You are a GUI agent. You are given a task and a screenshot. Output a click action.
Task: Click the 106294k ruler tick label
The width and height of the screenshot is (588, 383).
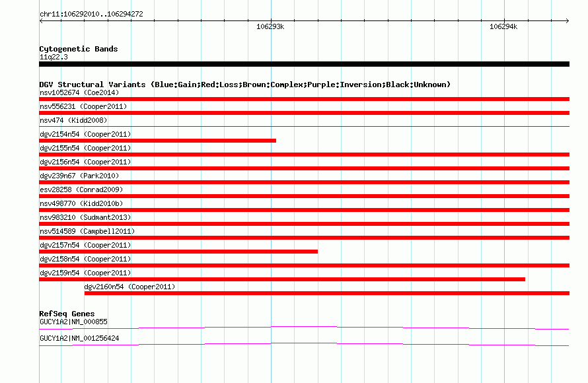[503, 26]
